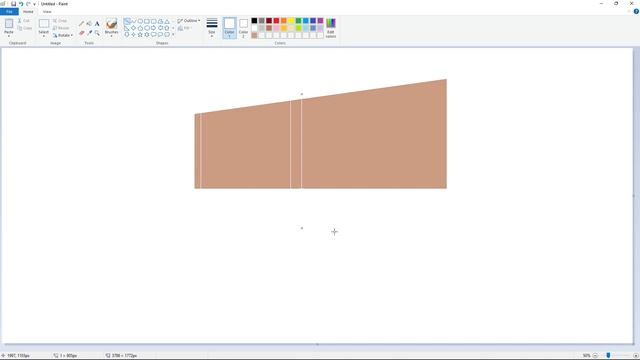The image size is (640, 360).
Task: Choose the Line shape in Shapes gallery
Action: tap(127, 21)
